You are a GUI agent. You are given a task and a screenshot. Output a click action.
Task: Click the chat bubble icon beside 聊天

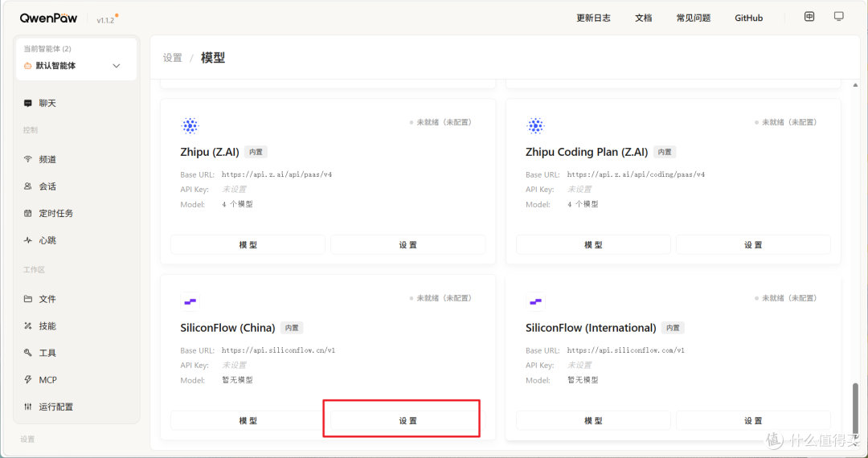click(27, 104)
